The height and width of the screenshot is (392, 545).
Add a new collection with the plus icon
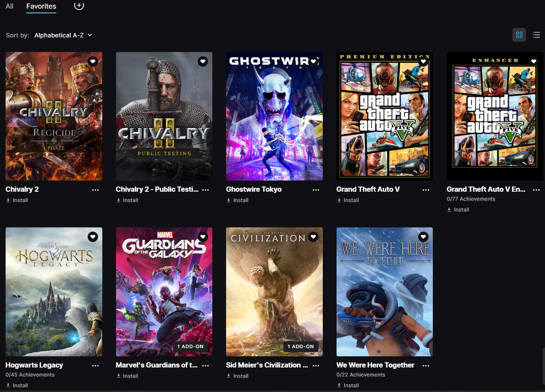(x=79, y=6)
